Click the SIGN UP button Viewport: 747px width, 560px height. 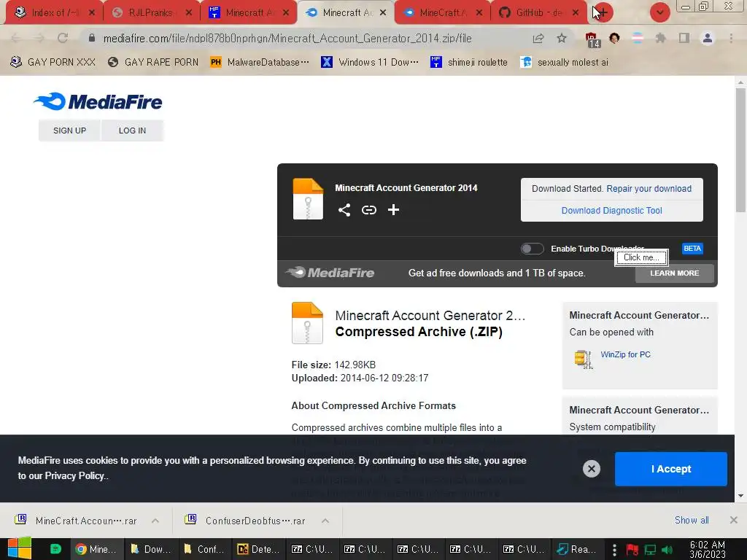(x=69, y=131)
